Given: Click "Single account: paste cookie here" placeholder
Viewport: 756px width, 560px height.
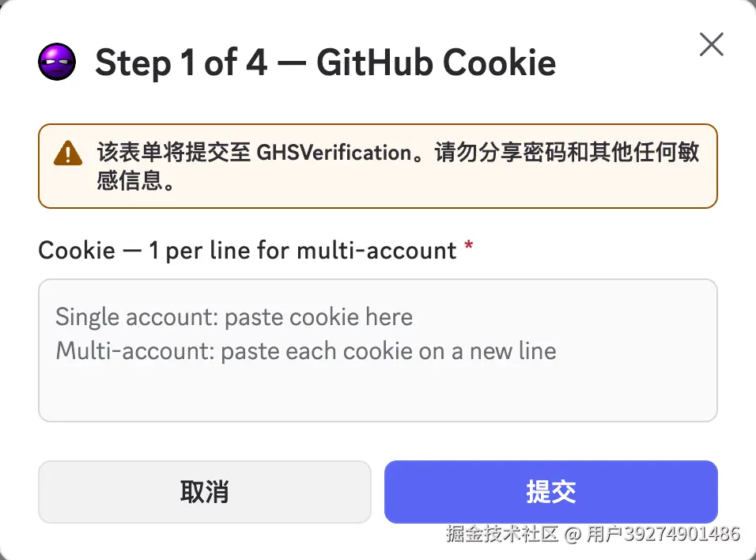Looking at the screenshot, I should 234,317.
